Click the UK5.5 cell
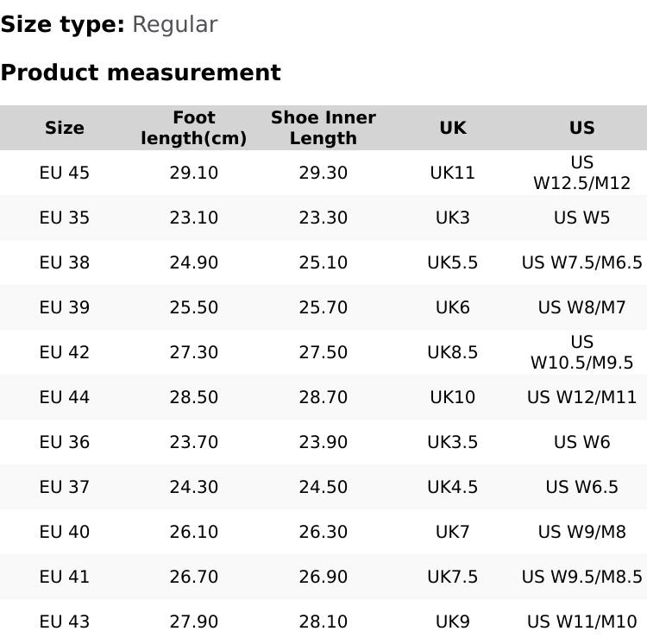This screenshot has height=644, width=647. (453, 262)
